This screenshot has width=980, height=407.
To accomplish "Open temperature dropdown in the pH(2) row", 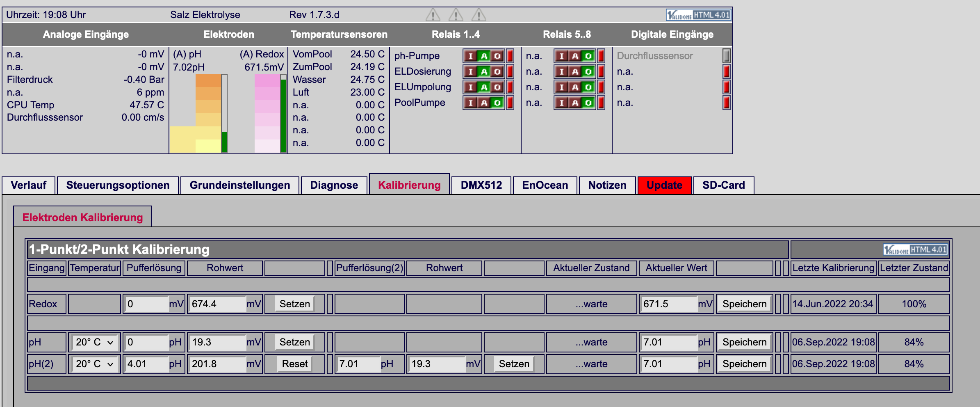I will (x=94, y=364).
